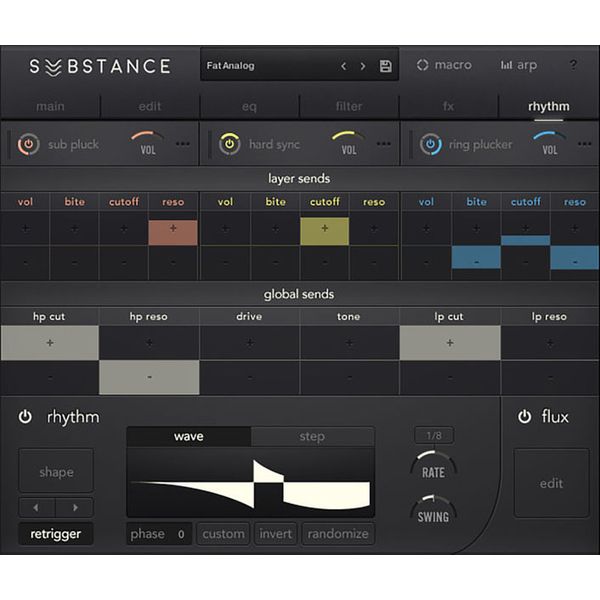Adjust the ring plucker VOL knob
600x600 pixels.
pyautogui.click(x=549, y=143)
